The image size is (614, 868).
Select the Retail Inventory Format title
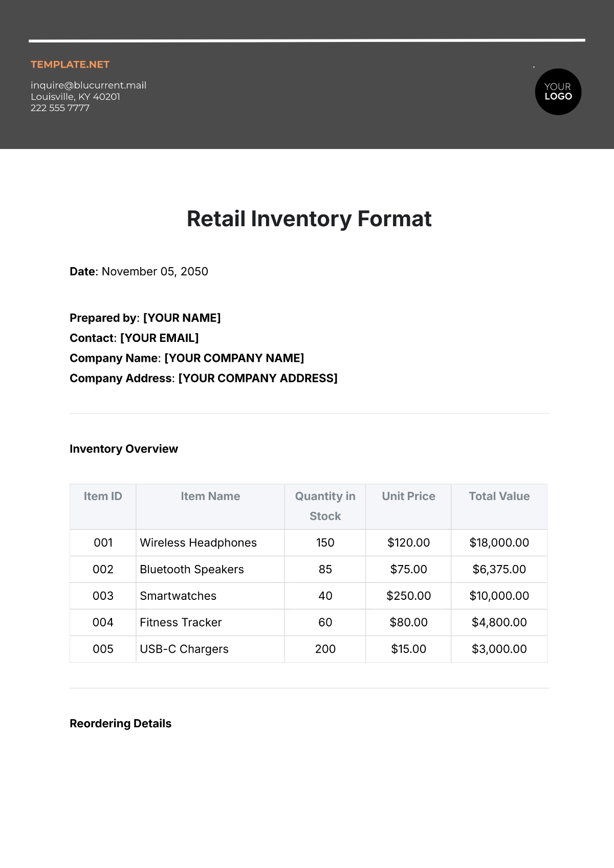(309, 219)
